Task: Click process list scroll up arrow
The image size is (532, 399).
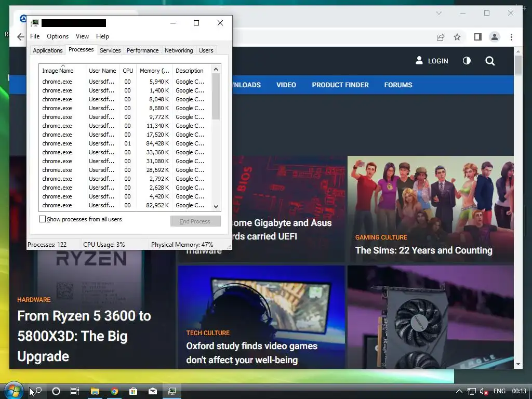Action: click(216, 69)
